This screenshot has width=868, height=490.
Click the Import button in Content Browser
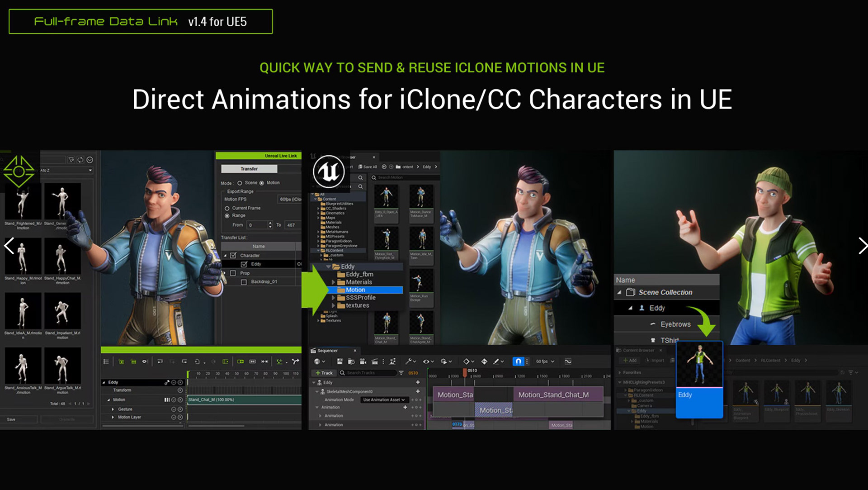(x=654, y=361)
